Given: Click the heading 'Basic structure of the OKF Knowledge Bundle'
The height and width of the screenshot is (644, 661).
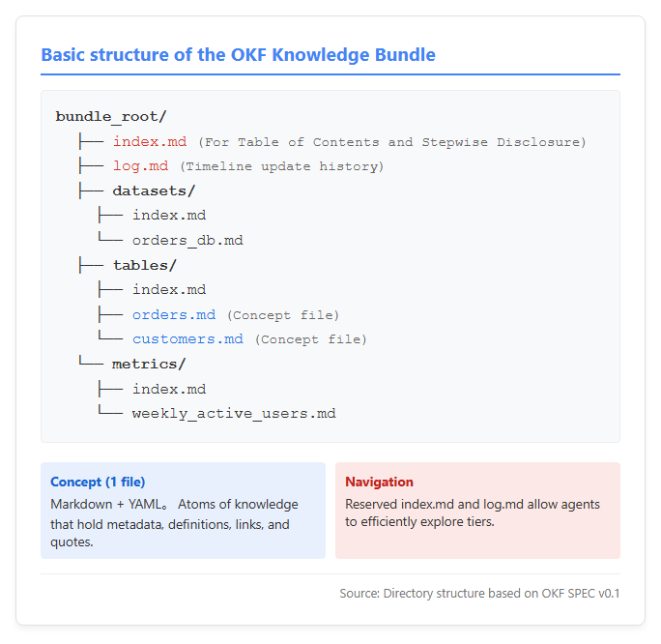Looking at the screenshot, I should (238, 55).
